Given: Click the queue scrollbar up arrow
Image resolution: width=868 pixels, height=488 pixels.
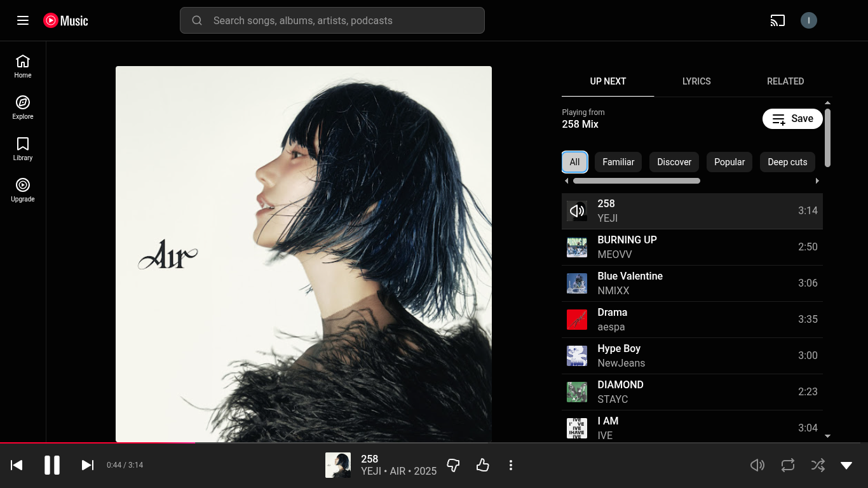Looking at the screenshot, I should pos(827,103).
